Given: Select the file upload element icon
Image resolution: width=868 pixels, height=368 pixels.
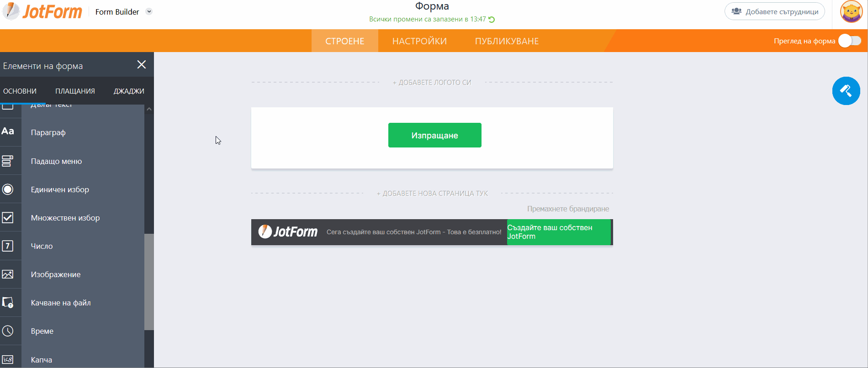Looking at the screenshot, I should pyautogui.click(x=8, y=303).
